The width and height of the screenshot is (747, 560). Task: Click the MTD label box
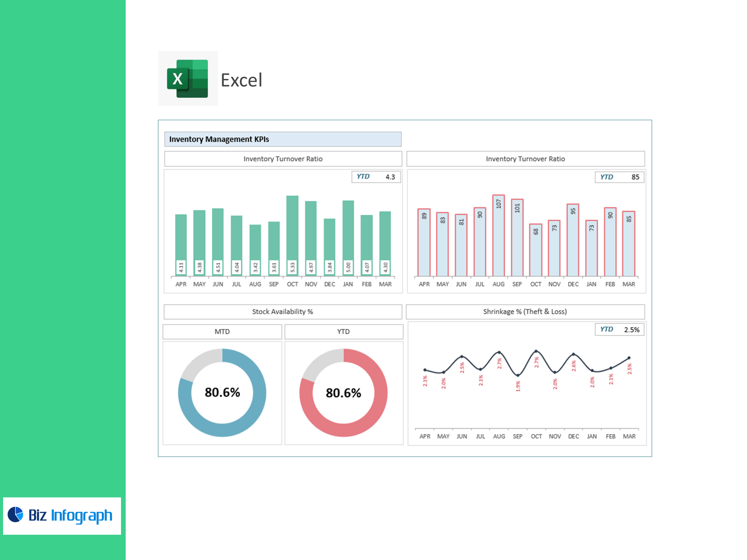tap(222, 332)
